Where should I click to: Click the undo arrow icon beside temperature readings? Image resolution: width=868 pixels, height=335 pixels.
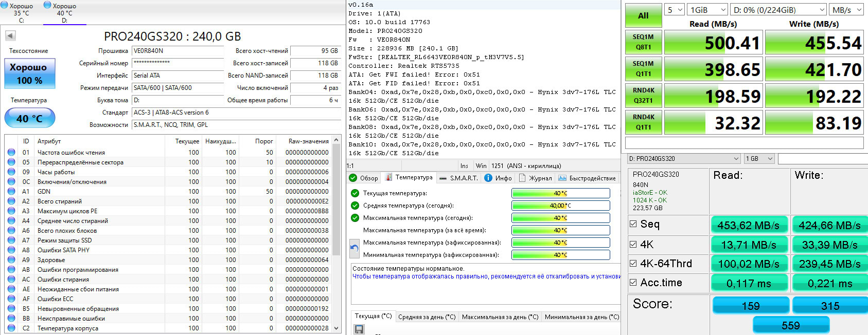(355, 249)
